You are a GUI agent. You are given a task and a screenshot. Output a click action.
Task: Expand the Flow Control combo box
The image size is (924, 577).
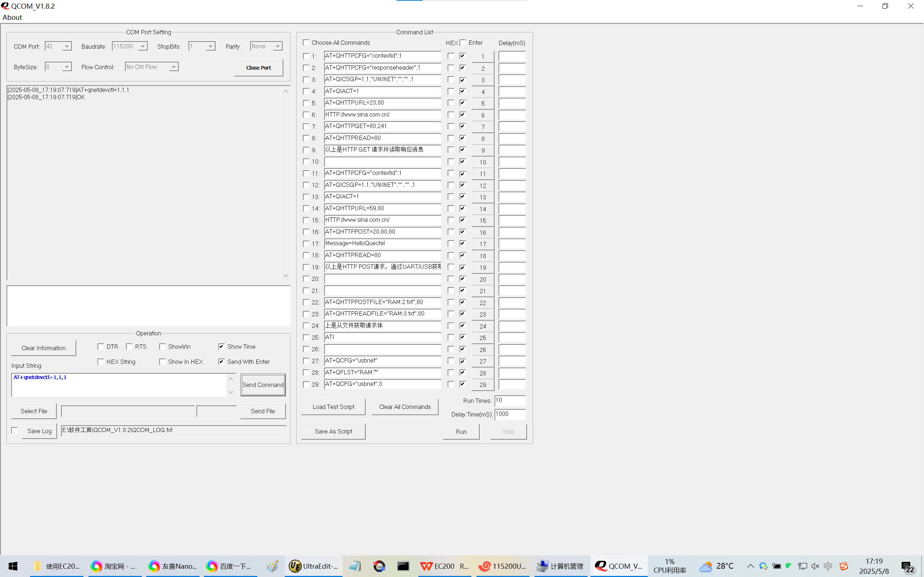(173, 67)
